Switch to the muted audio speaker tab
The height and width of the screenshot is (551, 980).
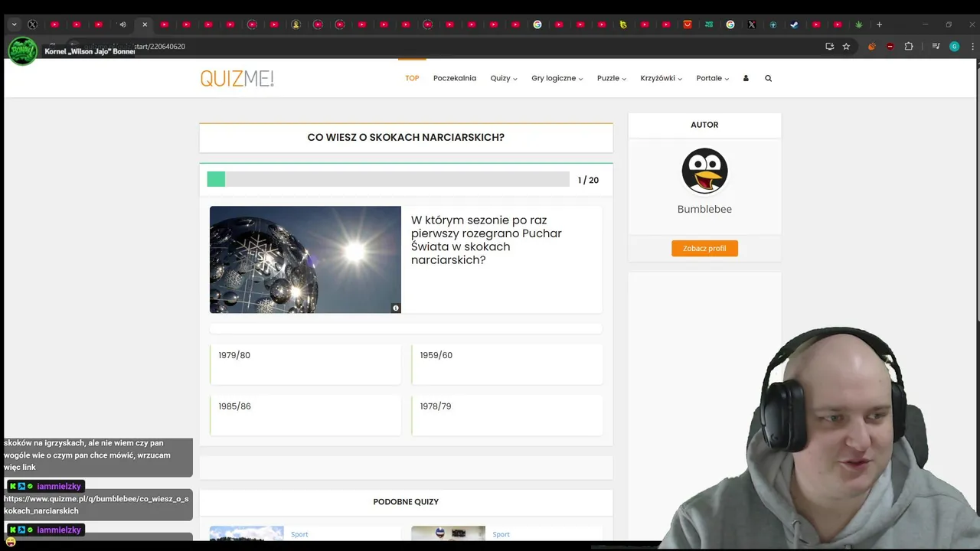122,24
